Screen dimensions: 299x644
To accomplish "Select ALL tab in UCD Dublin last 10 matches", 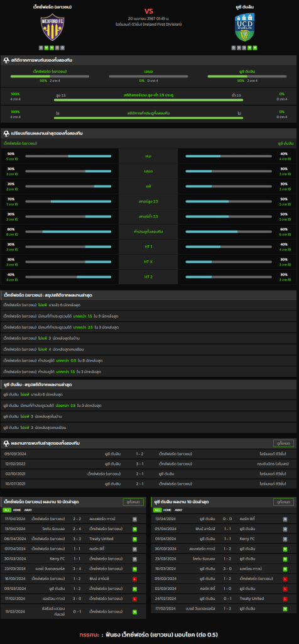I will click(x=158, y=509).
